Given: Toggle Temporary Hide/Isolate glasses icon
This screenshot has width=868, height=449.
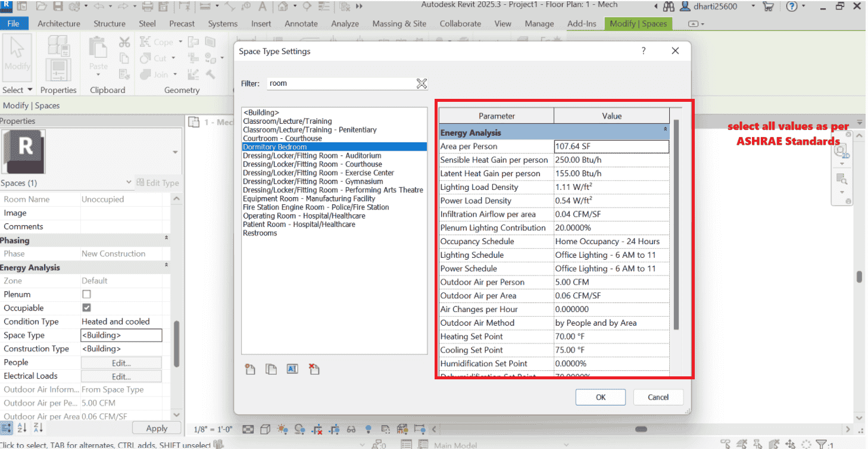Looking at the screenshot, I should click(351, 429).
